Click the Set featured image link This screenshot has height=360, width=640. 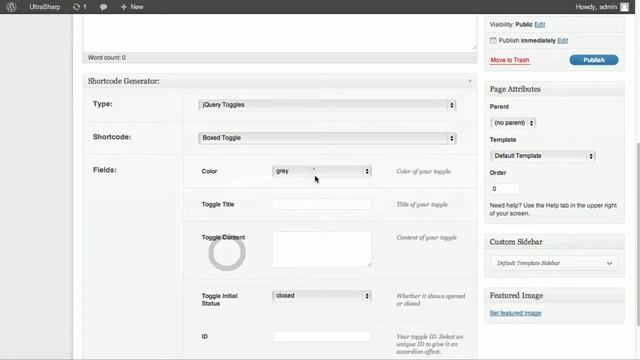(x=515, y=313)
